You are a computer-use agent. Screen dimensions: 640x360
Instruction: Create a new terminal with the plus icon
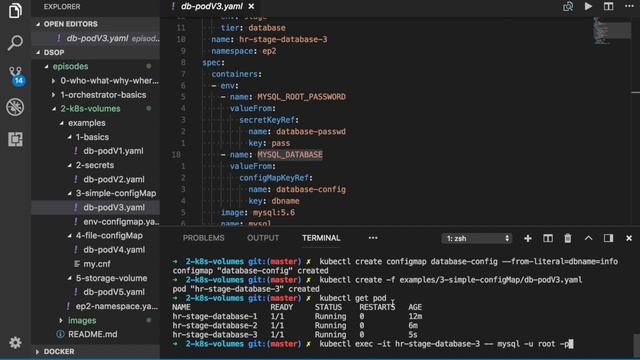click(527, 238)
